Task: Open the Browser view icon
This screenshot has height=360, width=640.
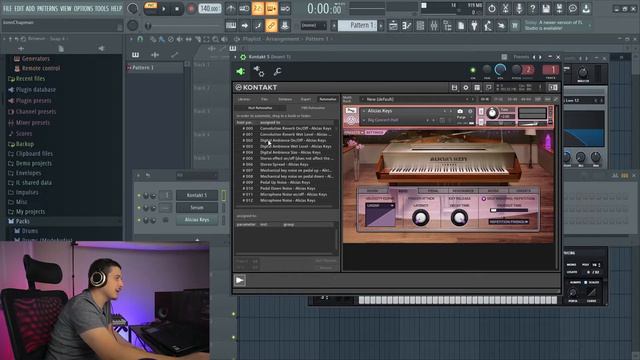Action: [x=447, y=26]
